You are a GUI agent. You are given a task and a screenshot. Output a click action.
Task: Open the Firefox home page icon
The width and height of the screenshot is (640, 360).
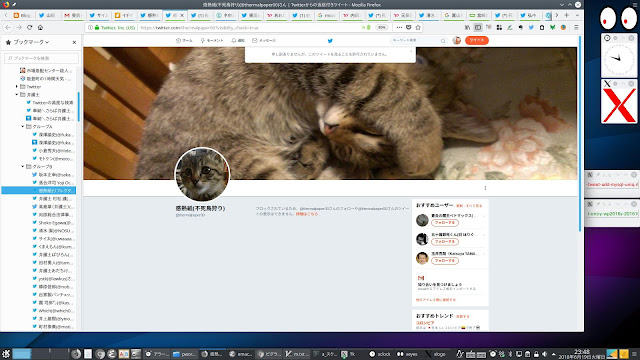[x=40, y=27]
